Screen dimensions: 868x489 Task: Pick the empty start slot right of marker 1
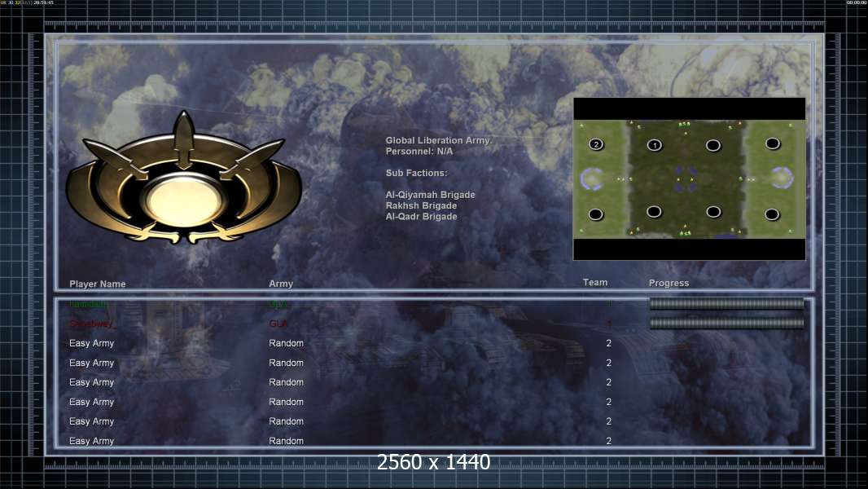pyautogui.click(x=713, y=145)
